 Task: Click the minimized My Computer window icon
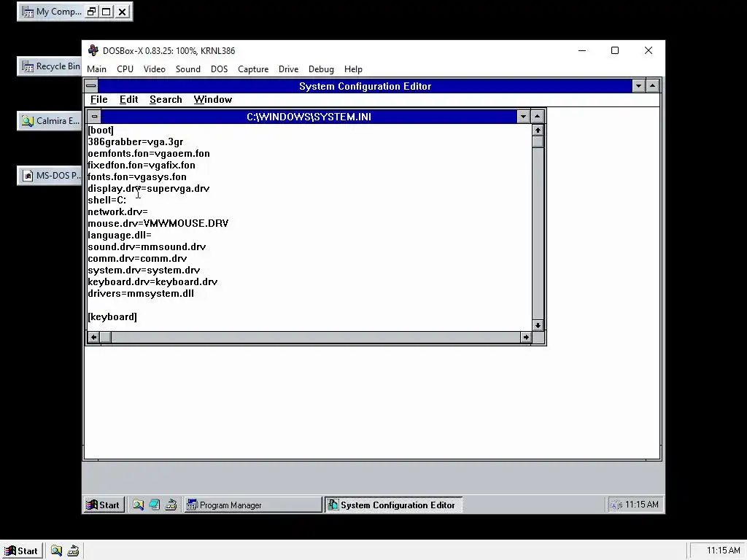[28, 12]
